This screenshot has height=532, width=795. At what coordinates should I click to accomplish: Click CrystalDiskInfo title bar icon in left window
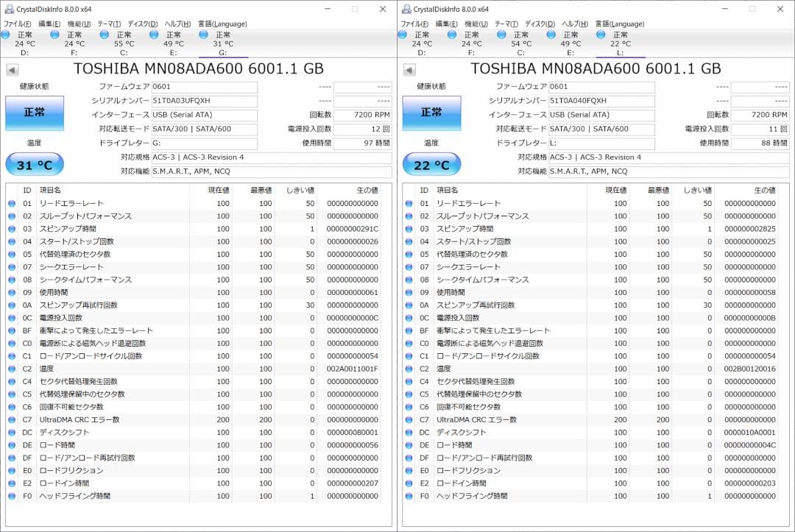click(9, 9)
